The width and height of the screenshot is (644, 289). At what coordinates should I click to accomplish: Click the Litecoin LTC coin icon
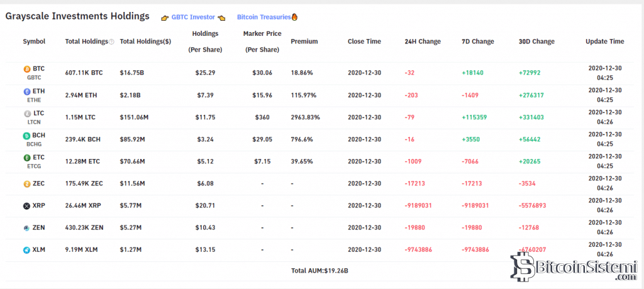[26, 113]
